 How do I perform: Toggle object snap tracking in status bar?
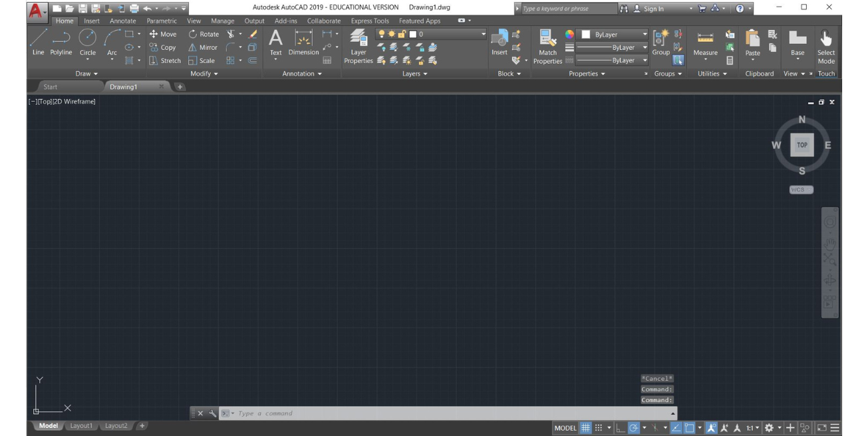coord(676,428)
